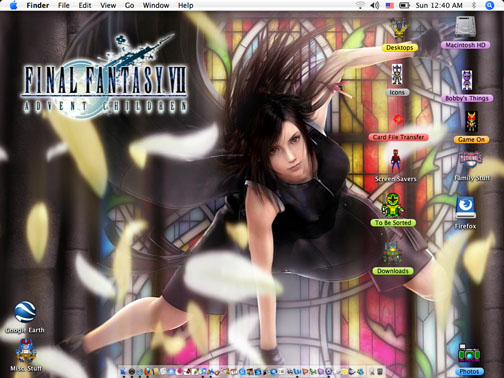Open the Apple menu
Image resolution: width=504 pixels, height=378 pixels.
(13, 5)
